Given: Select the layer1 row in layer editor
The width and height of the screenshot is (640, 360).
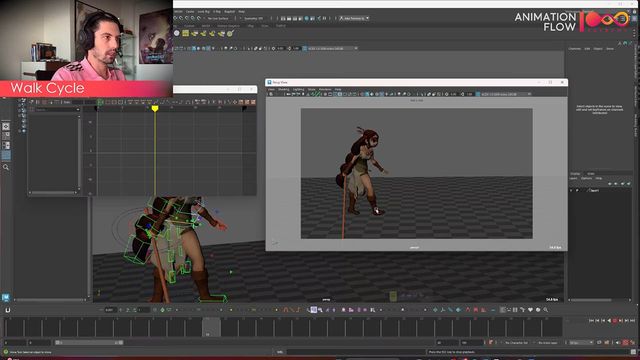Looking at the screenshot, I should click(600, 191).
